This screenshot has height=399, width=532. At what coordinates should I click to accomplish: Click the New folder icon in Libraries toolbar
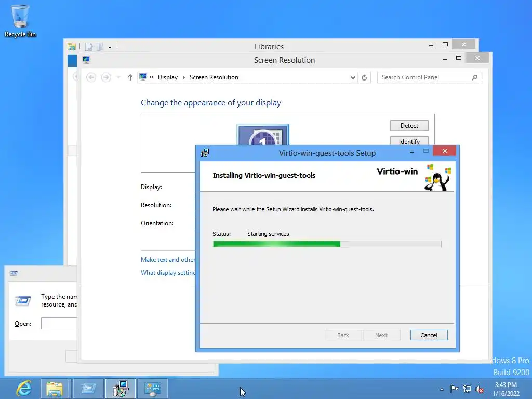tap(100, 47)
